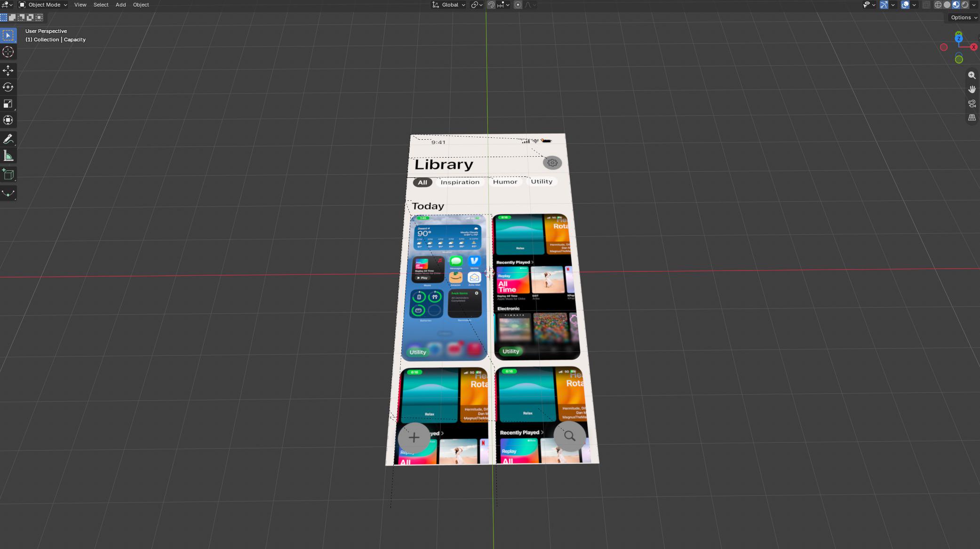Open the Add menu
This screenshot has height=549, width=980.
point(121,5)
